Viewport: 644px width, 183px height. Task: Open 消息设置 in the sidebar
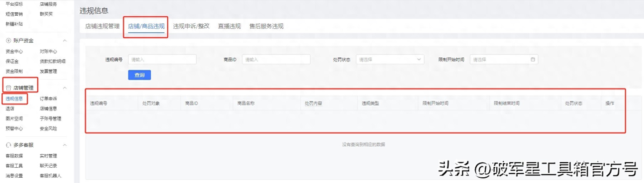pos(14,176)
